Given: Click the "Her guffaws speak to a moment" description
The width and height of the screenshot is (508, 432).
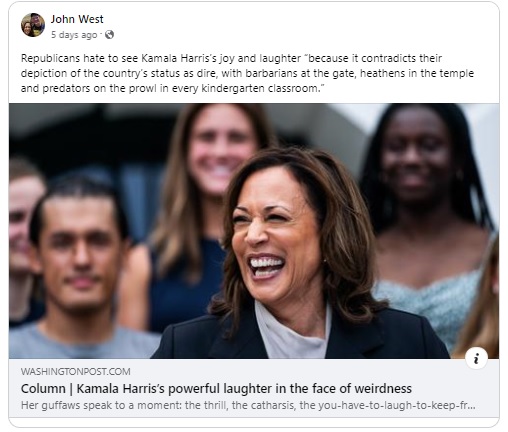Looking at the screenshot, I should click(248, 405).
